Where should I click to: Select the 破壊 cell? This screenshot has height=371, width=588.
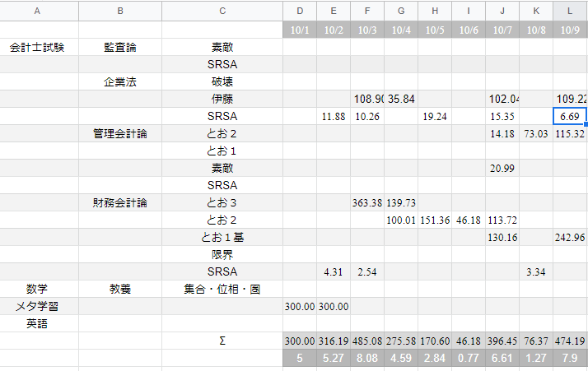pos(222,81)
